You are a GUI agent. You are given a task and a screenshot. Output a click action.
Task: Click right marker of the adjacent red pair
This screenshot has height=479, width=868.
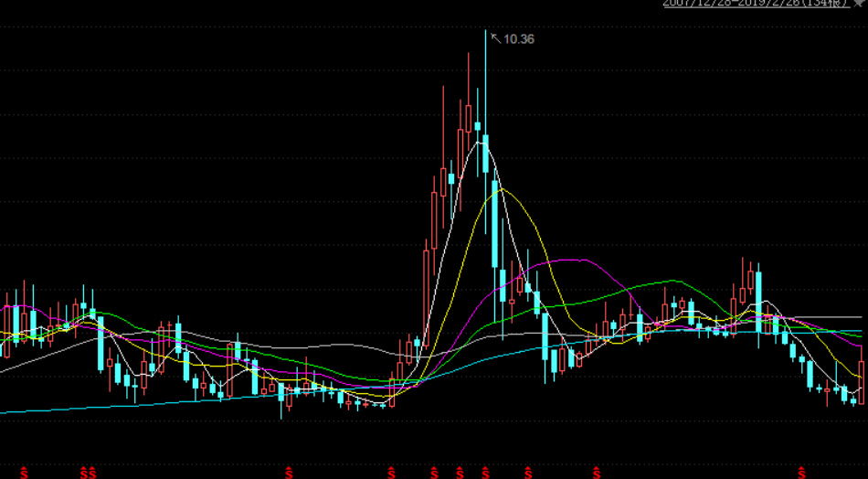coord(92,473)
